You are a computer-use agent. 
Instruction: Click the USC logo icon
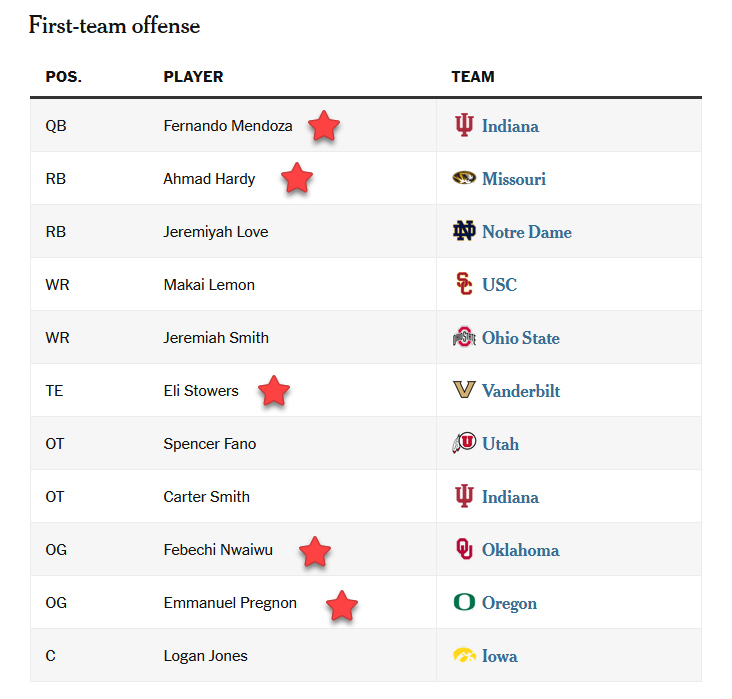pyautogui.click(x=463, y=285)
